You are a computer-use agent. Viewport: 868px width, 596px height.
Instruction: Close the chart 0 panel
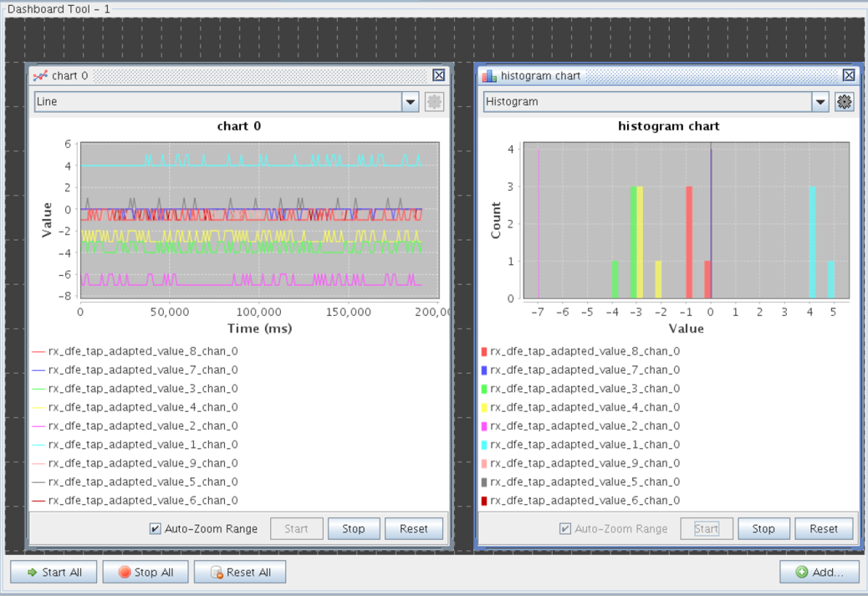click(439, 75)
